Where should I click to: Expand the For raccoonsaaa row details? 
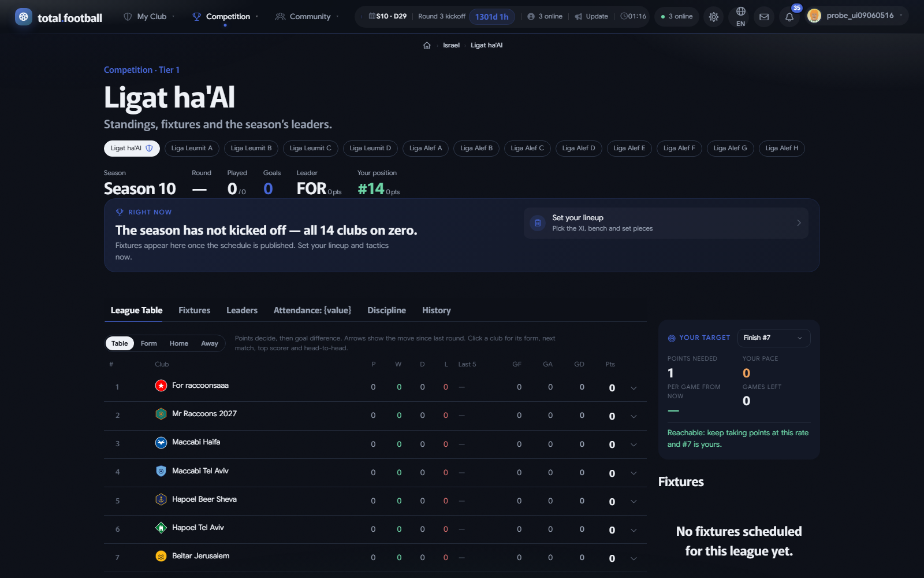coord(634,388)
